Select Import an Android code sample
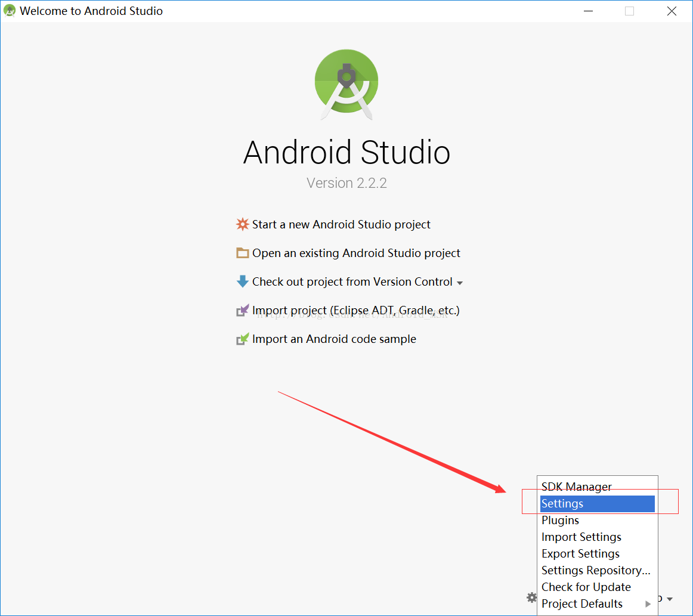 coord(334,339)
